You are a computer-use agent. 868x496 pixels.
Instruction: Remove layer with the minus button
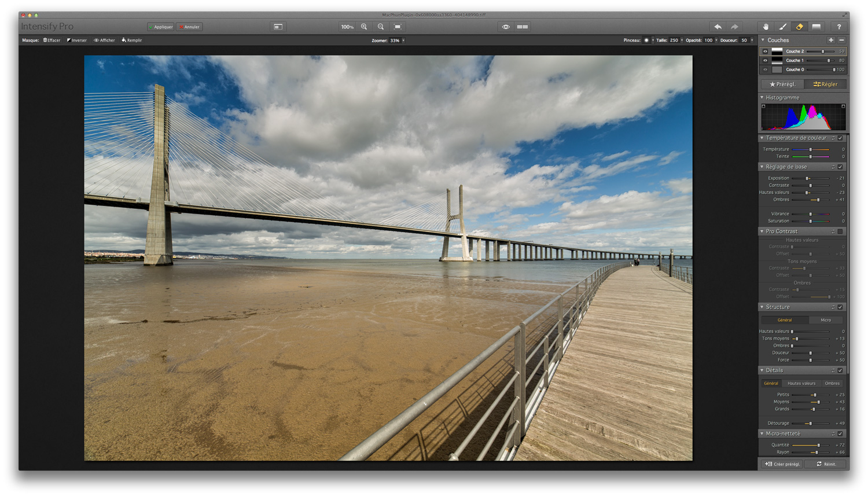(841, 40)
